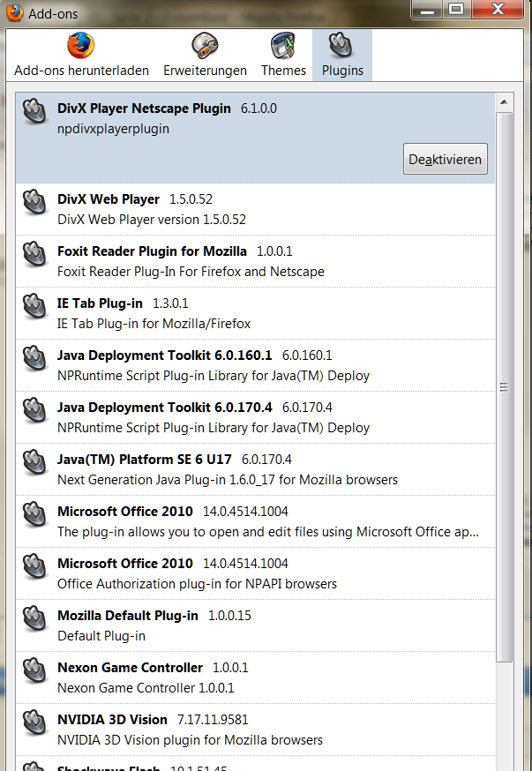The width and height of the screenshot is (532, 771).
Task: Select the Nexon Game Controller name
Action: click(131, 668)
